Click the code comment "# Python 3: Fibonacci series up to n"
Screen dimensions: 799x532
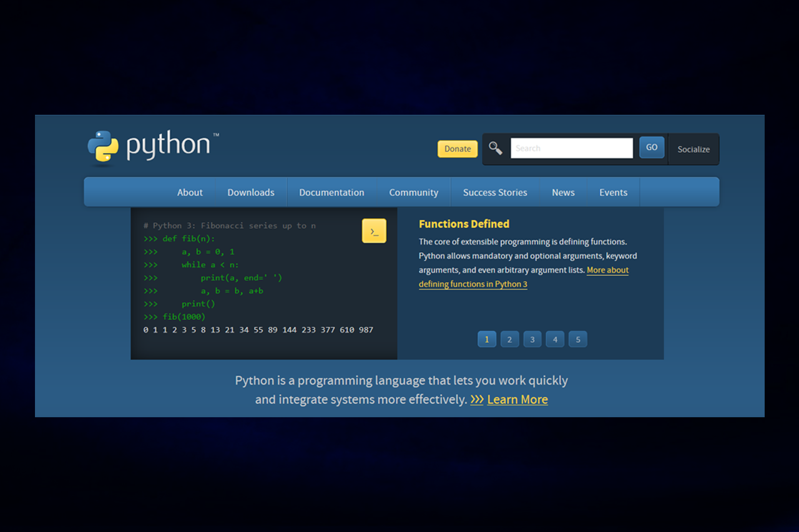click(x=230, y=226)
